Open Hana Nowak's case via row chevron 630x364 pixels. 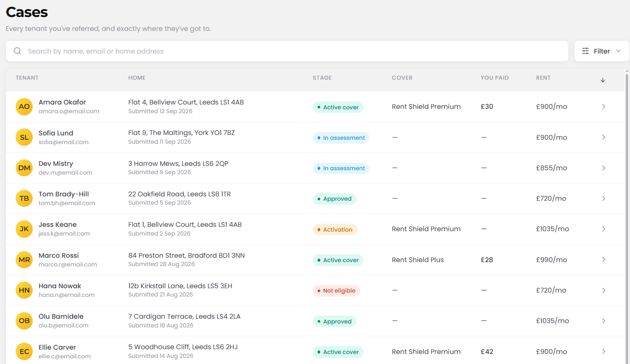[x=603, y=290]
